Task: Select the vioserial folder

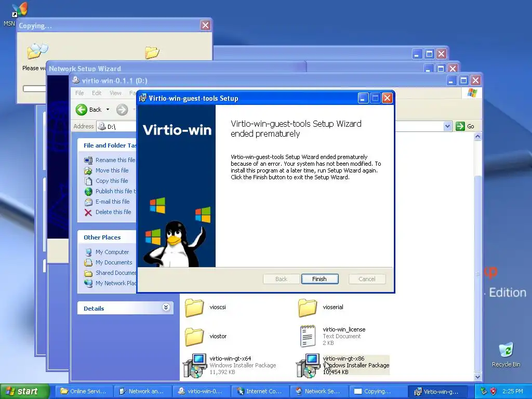Action: (321, 308)
